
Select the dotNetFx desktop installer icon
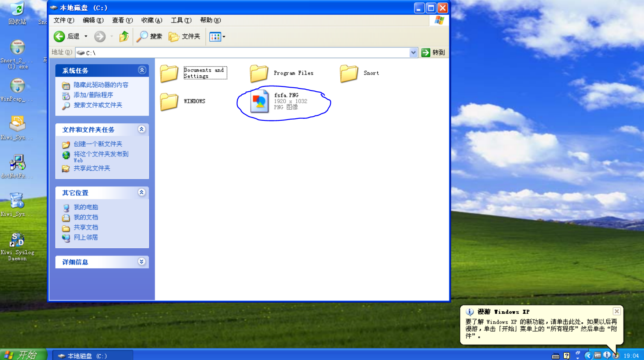(17, 166)
